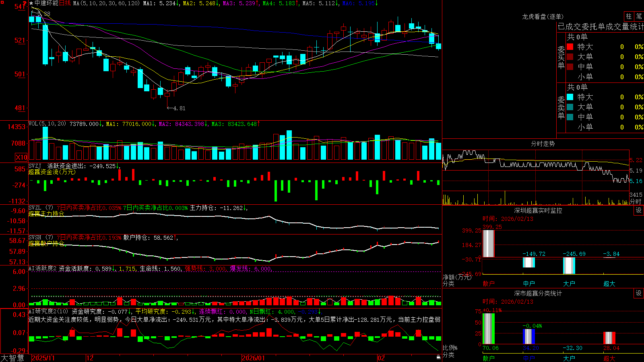Click the 日线 period label
The image size is (644, 362).
[x=65, y=3]
